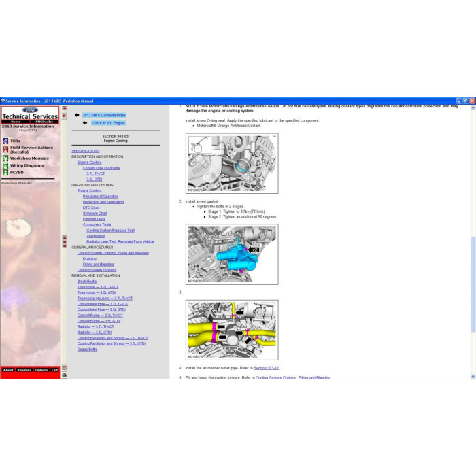Click the back arrow beside 2013 MKS Contents/Index
476x476 pixels.
pyautogui.click(x=77, y=115)
